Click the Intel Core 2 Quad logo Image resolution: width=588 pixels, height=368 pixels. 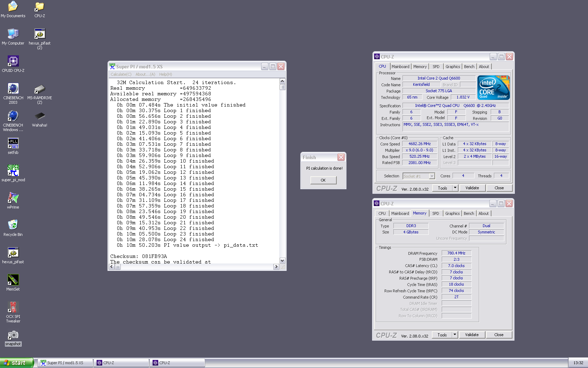pos(494,88)
